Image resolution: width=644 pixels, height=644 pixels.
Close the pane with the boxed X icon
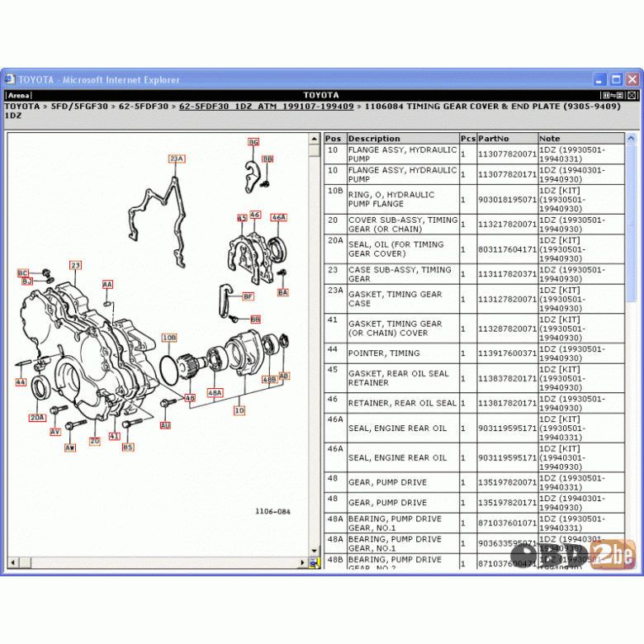[x=632, y=95]
